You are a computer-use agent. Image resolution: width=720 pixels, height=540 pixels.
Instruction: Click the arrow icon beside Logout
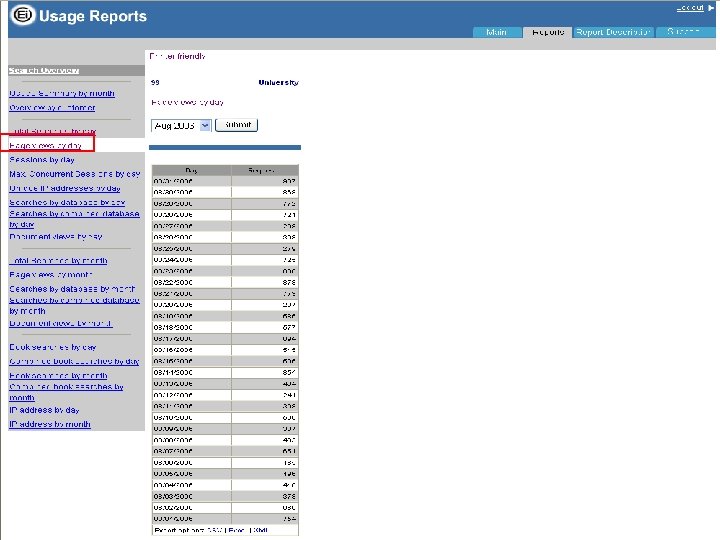(x=712, y=8)
